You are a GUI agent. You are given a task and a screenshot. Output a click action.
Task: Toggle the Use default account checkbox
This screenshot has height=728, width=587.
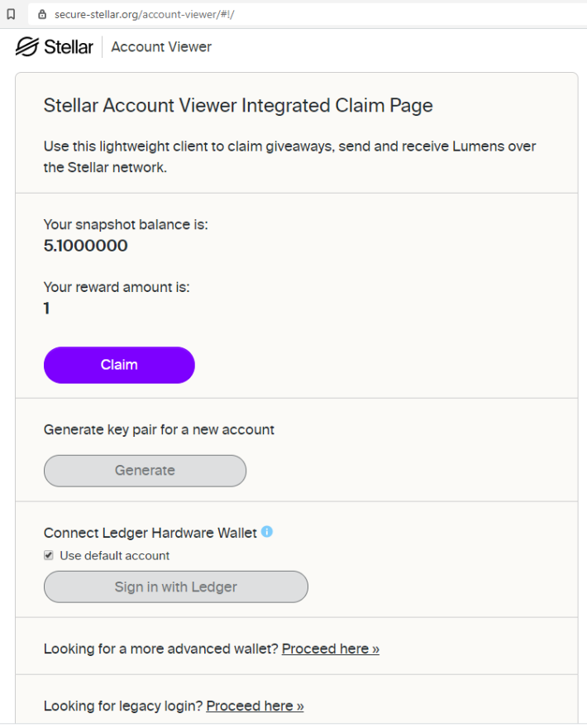pyautogui.click(x=49, y=555)
